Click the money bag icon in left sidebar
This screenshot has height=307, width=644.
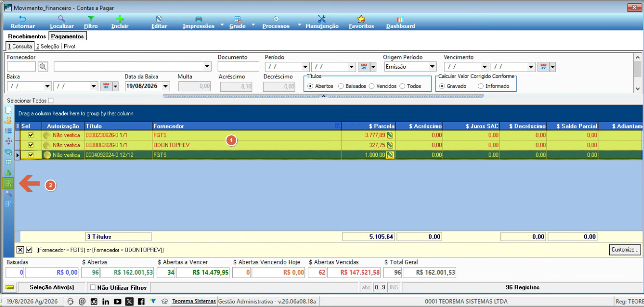pos(8,173)
